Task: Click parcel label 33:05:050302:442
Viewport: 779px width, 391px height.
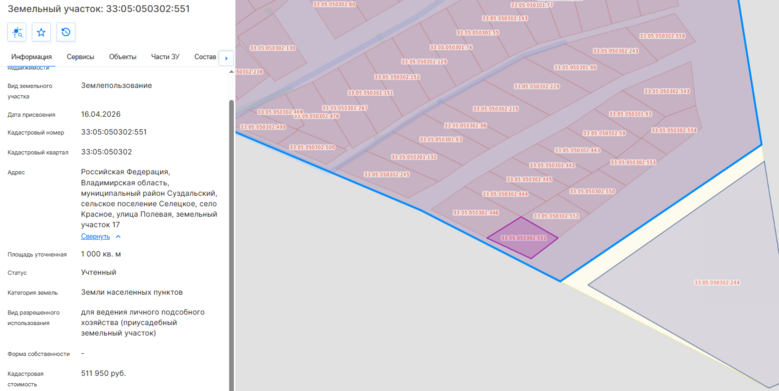Action: pos(552,165)
